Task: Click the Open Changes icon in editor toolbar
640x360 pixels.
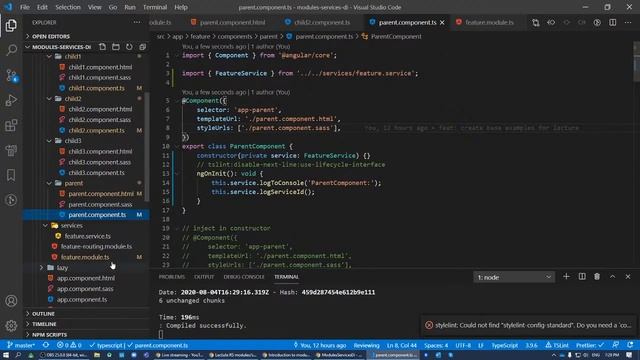Action: (536, 23)
